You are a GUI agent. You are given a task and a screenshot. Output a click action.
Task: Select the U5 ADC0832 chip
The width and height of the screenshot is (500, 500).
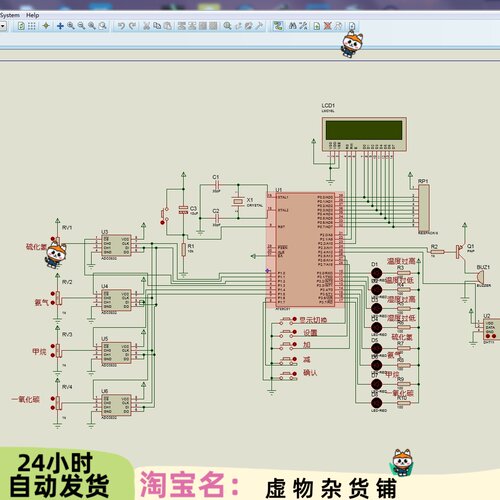pos(116,353)
